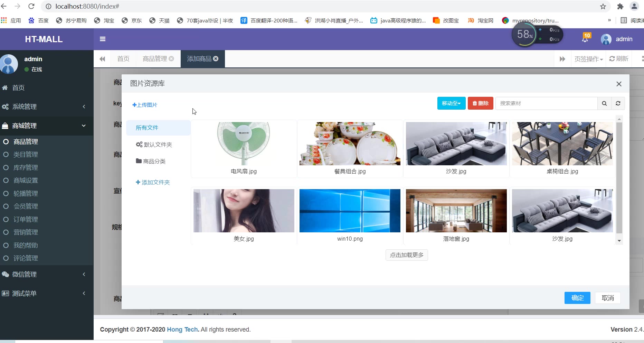The width and height of the screenshot is (644, 343).
Task: Go back in browser history
Action: (x=4, y=6)
